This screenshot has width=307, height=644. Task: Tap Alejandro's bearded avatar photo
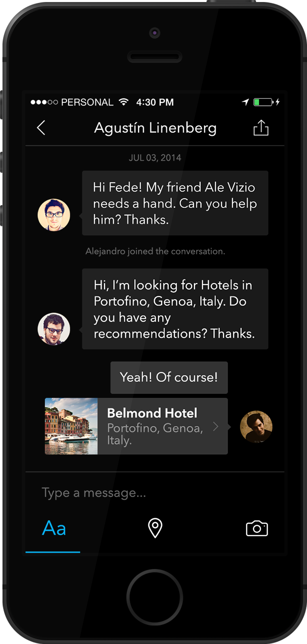coord(54,328)
